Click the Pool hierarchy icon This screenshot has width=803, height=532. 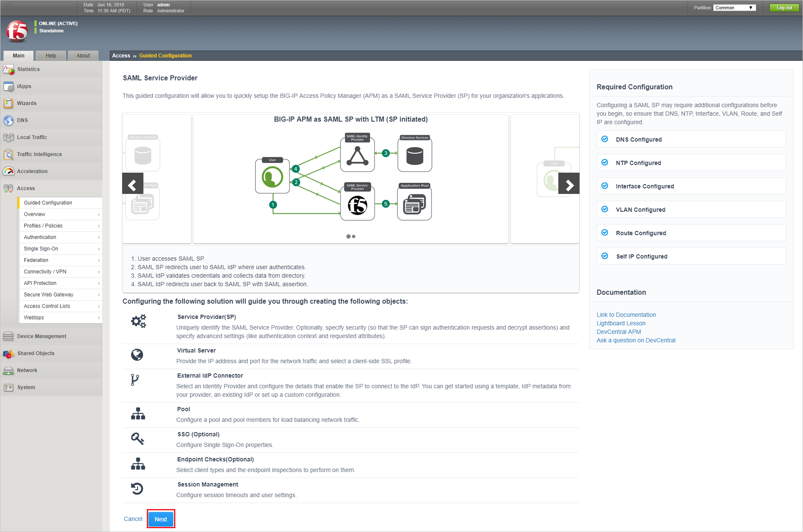(x=138, y=413)
